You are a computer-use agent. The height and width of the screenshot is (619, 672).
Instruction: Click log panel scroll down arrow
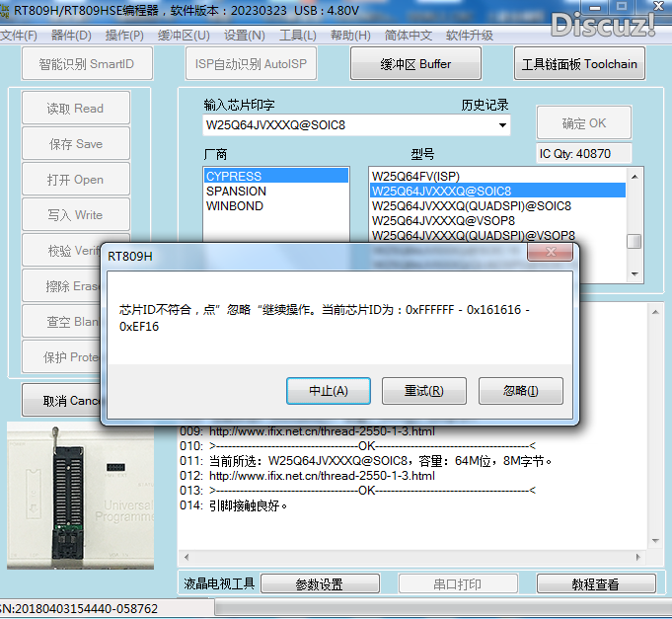click(655, 541)
